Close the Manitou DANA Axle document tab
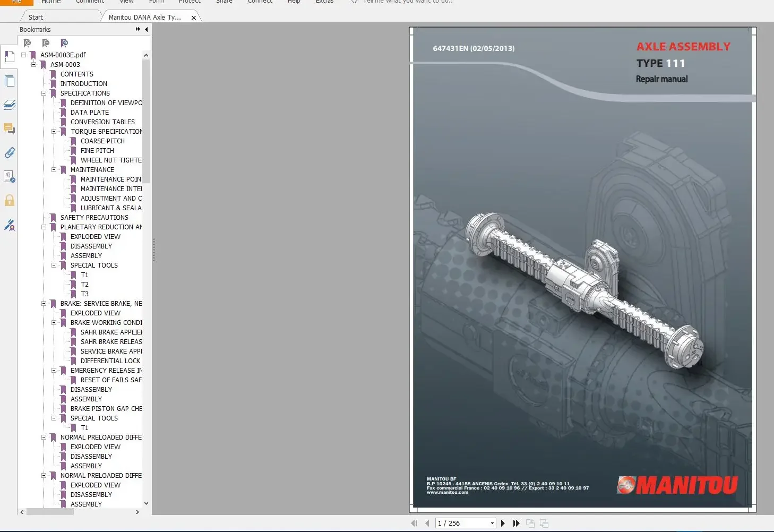Screen dimensions: 774x532 click(x=194, y=18)
